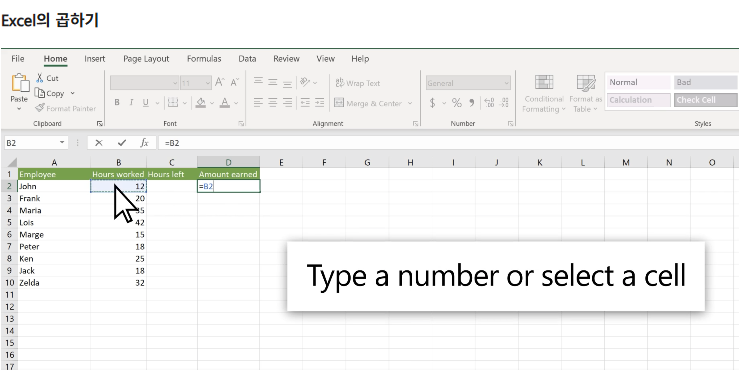Click Decrease Decimal icon

504,102
